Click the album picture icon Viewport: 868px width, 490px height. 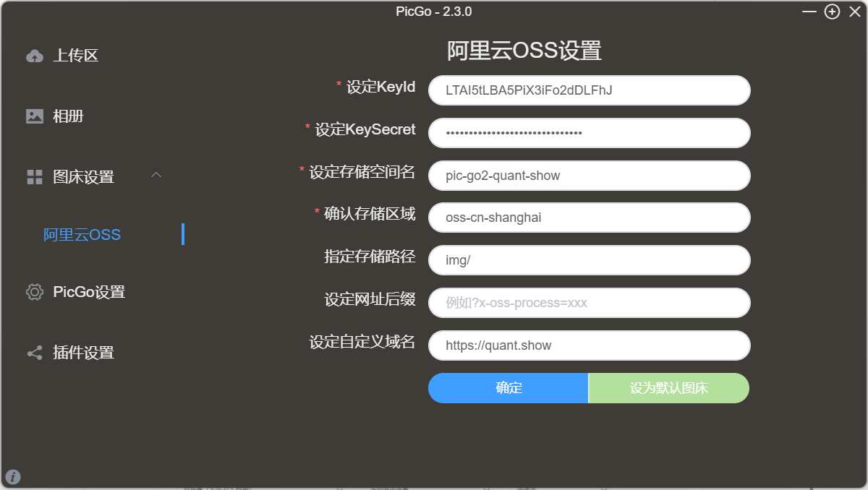(34, 116)
